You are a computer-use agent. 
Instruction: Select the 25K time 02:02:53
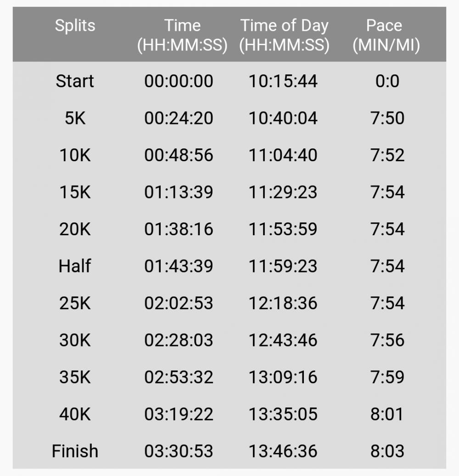[179, 303]
